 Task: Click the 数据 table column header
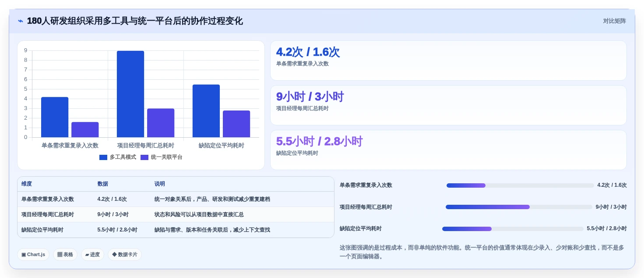[102, 184]
